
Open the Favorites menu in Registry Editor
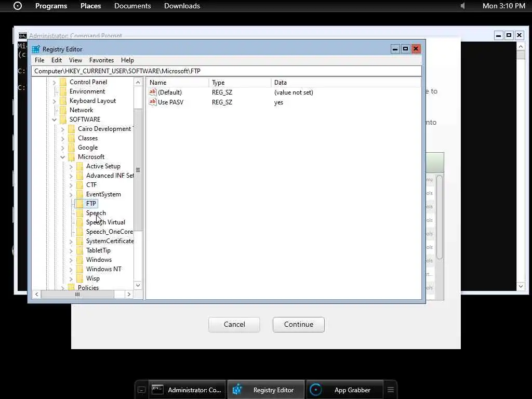[101, 60]
